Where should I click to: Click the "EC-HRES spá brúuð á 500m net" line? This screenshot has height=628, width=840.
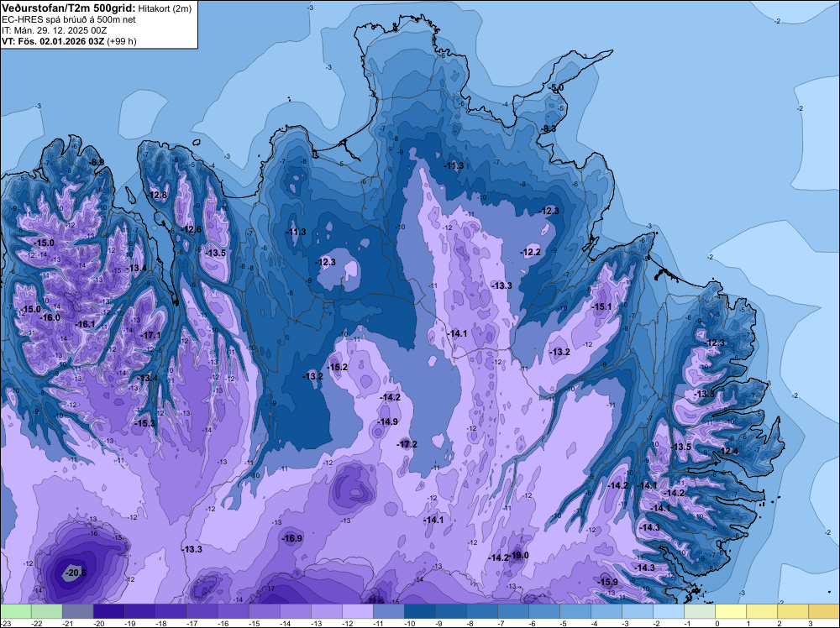click(x=69, y=19)
